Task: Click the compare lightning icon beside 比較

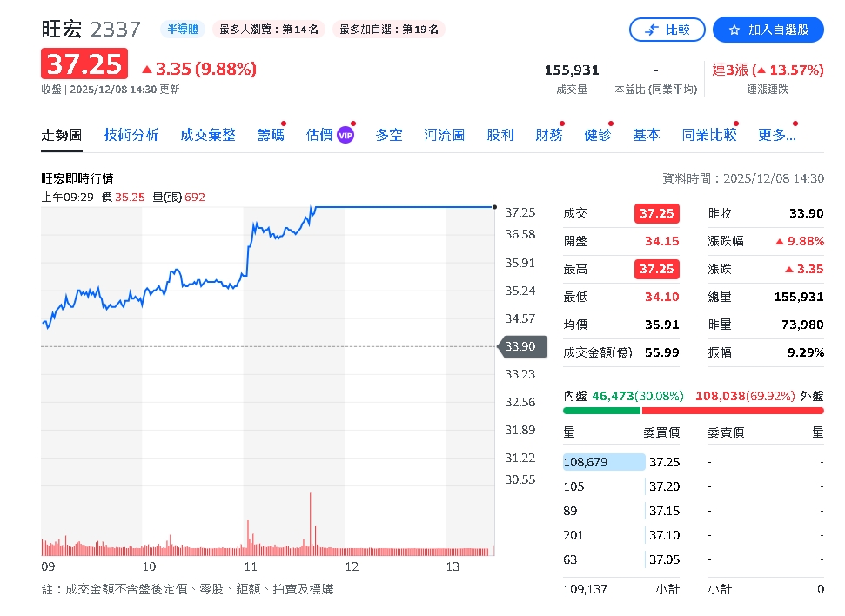Action: [x=652, y=29]
